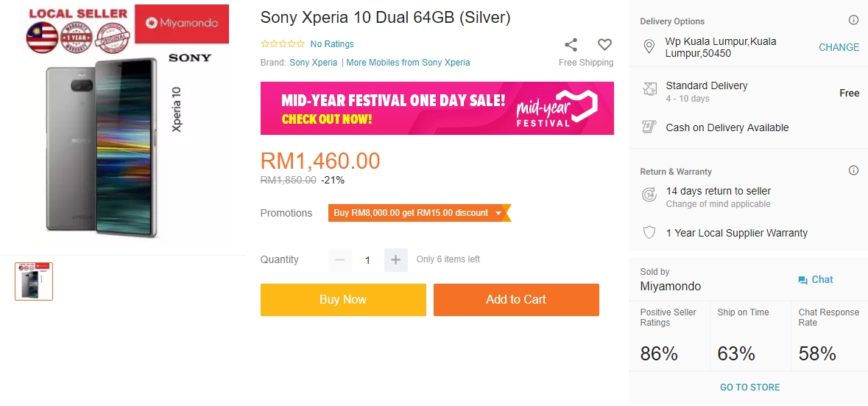
Task: Click Return & Warranty info icon
Action: (x=853, y=171)
